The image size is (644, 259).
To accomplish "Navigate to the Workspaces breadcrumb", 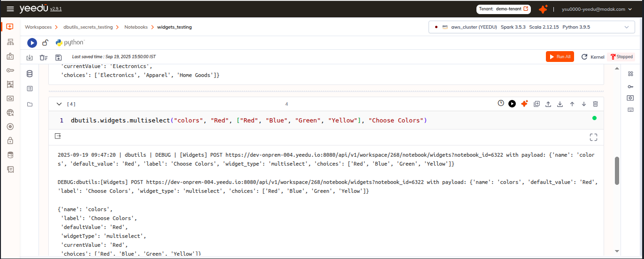I will click(x=38, y=27).
